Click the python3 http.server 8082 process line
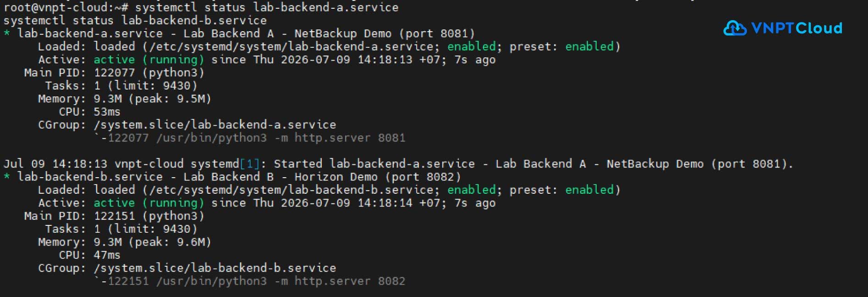 [x=250, y=281]
